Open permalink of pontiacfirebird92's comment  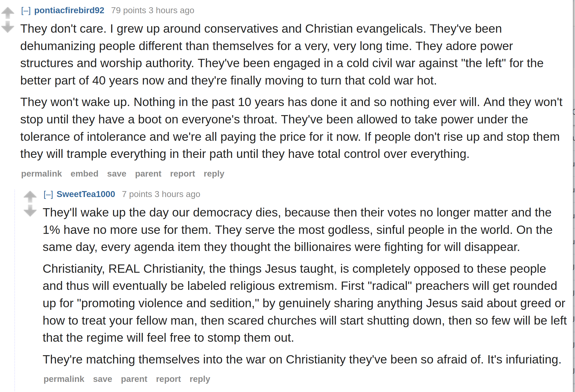pos(42,174)
